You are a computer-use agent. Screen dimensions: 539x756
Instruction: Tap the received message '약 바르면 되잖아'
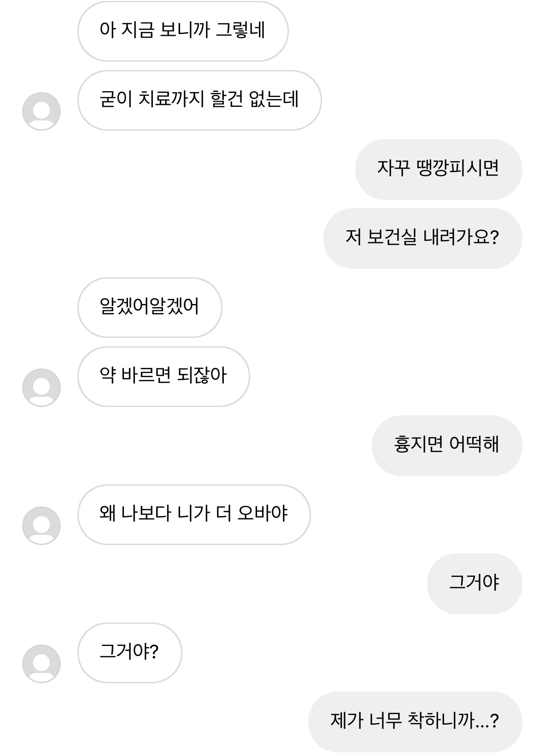[x=163, y=376]
